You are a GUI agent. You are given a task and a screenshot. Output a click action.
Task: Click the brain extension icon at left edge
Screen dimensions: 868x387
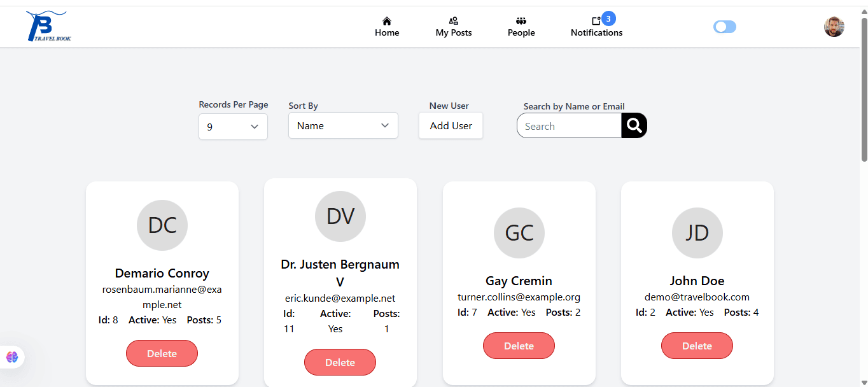[12, 357]
